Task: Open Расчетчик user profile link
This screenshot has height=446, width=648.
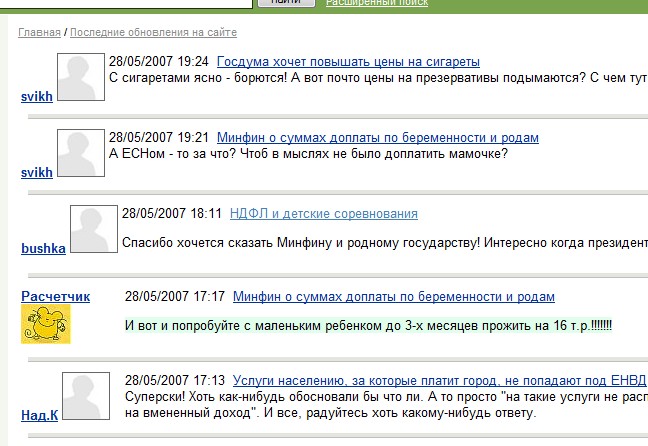Action: click(55, 296)
